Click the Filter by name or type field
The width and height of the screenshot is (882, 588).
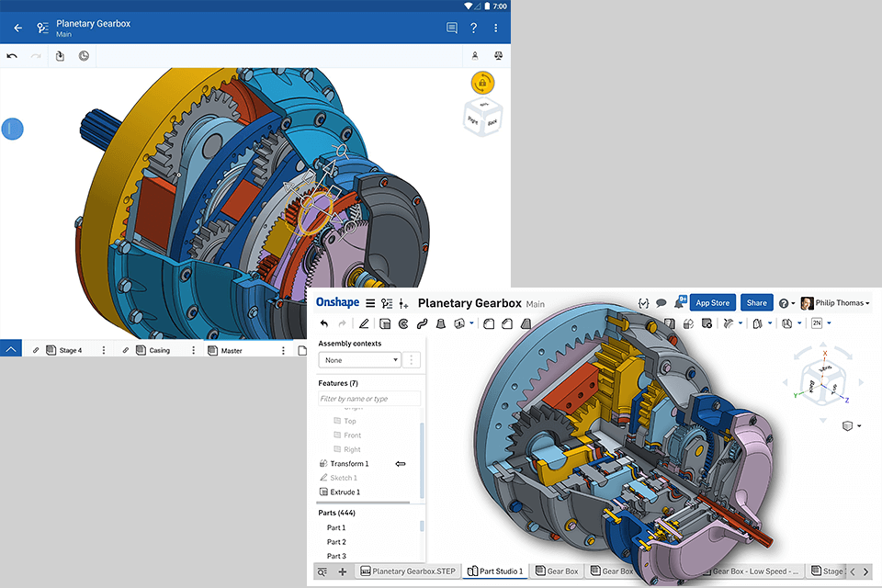(368, 398)
